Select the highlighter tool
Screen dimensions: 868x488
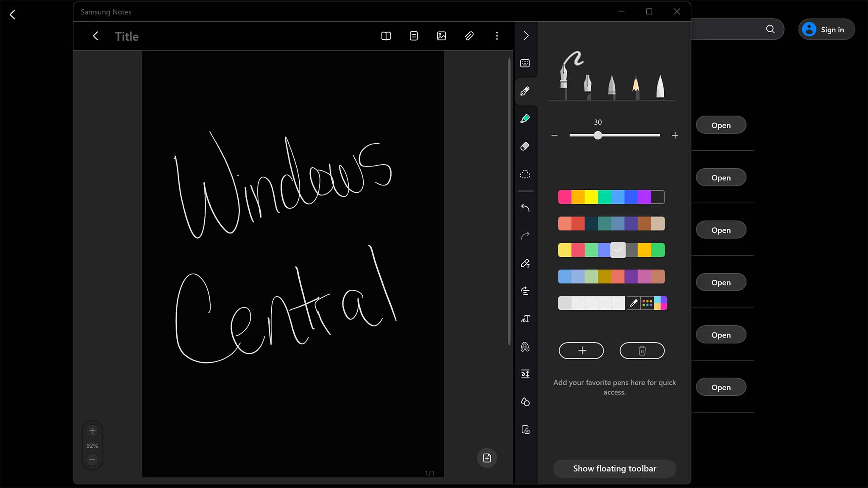pos(525,119)
